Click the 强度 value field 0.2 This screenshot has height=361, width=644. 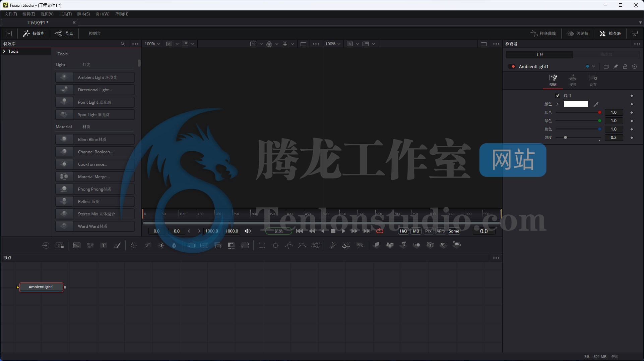614,138
